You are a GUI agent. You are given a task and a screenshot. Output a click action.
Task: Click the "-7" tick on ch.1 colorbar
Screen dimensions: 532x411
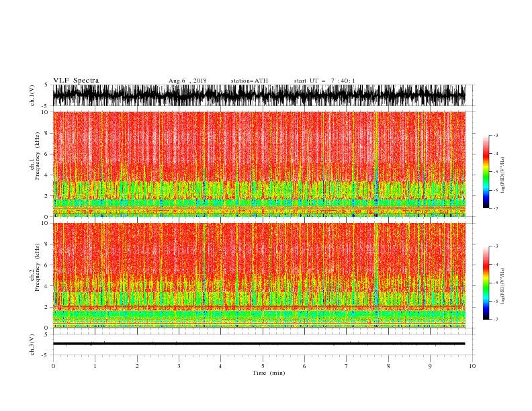[x=495, y=208]
